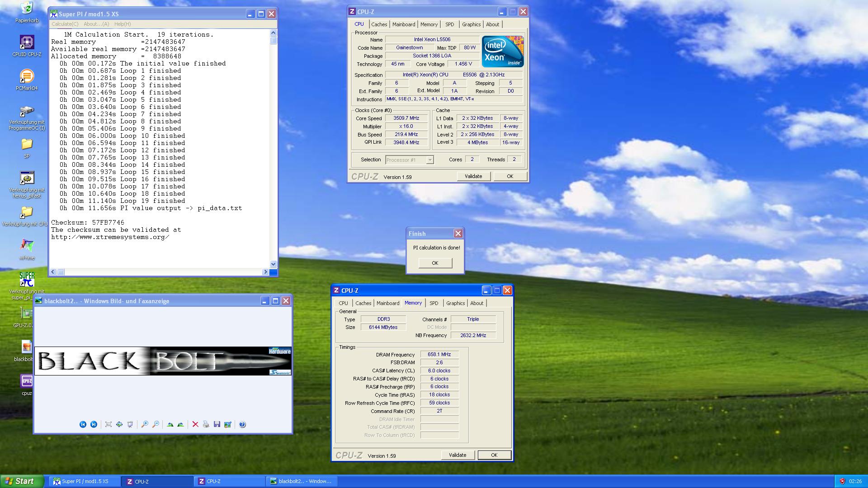Switch to Memory tab in upper CPU-Z

429,24
